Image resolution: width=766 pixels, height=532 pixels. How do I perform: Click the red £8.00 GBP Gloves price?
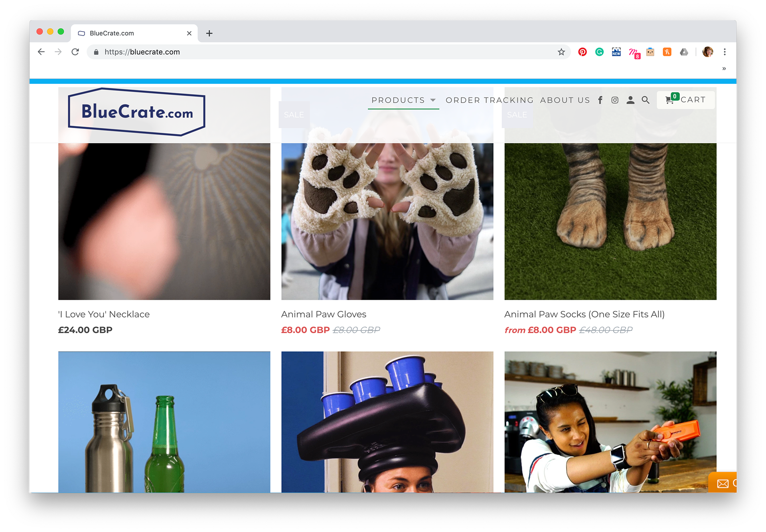point(306,330)
